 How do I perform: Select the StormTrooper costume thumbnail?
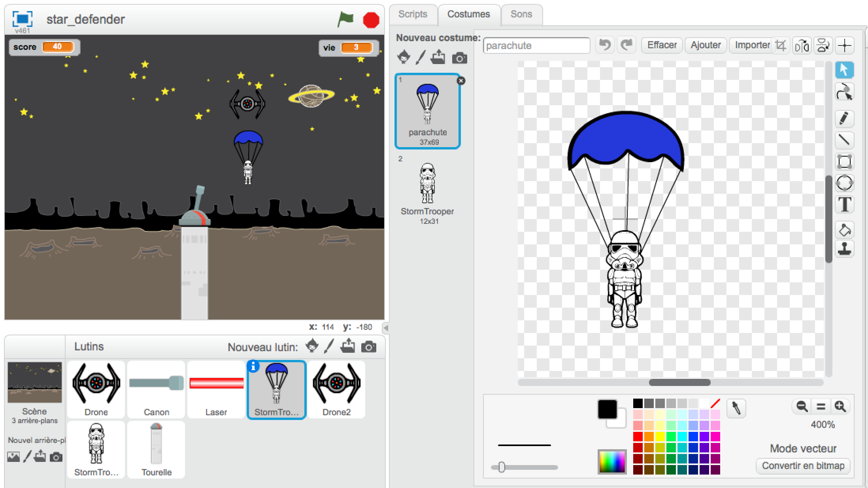[428, 190]
